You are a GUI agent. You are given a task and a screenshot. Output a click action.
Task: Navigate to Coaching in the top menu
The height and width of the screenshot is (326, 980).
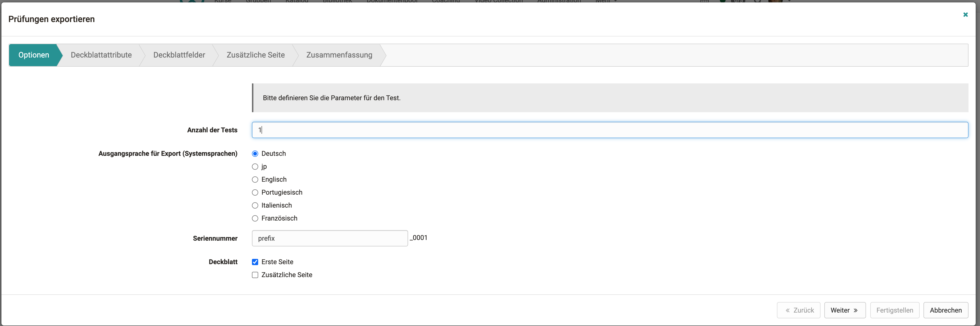tap(445, 1)
